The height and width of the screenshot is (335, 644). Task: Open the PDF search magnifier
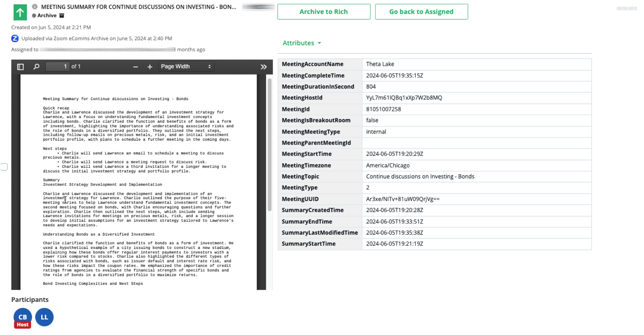[36, 67]
